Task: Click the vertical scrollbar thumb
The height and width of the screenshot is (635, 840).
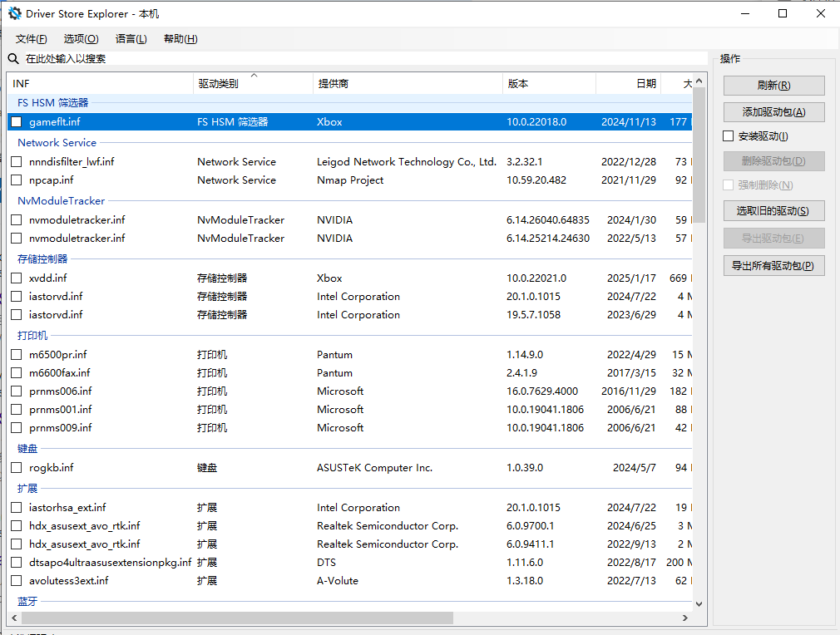Action: pyautogui.click(x=699, y=155)
